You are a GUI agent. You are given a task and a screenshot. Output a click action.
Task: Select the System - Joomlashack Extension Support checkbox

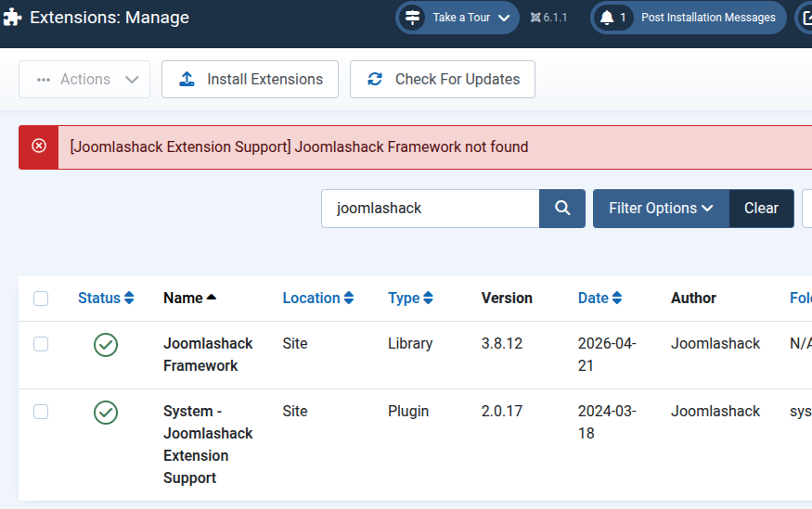[x=41, y=412]
